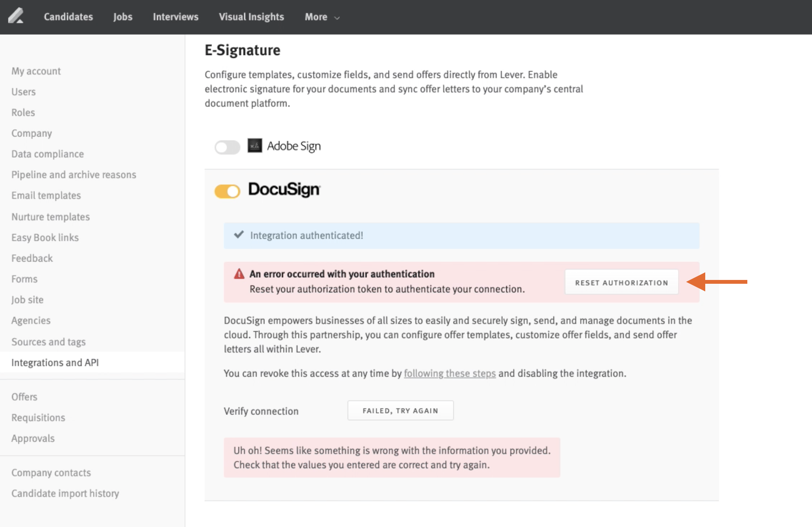Switch to the Interviews section
The width and height of the screenshot is (812, 527).
click(175, 17)
